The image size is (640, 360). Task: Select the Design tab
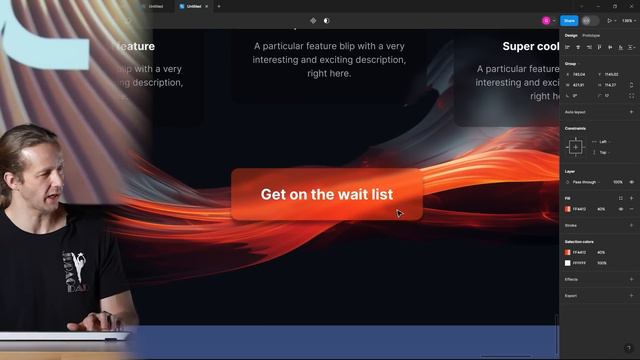(571, 36)
